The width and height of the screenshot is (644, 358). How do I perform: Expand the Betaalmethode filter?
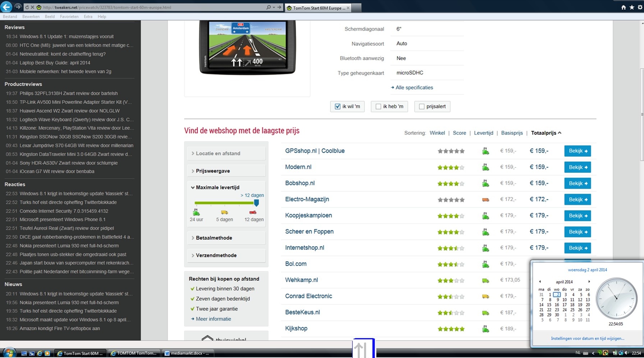[226, 238]
